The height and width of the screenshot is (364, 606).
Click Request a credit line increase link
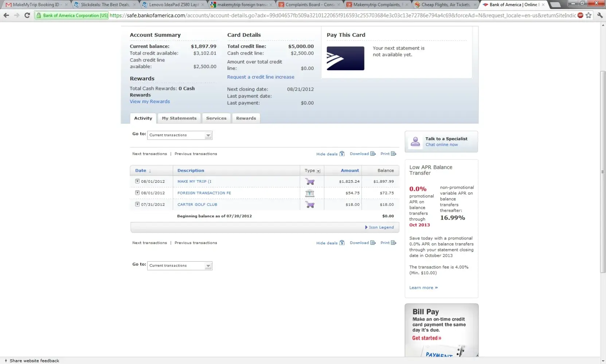pyautogui.click(x=261, y=77)
